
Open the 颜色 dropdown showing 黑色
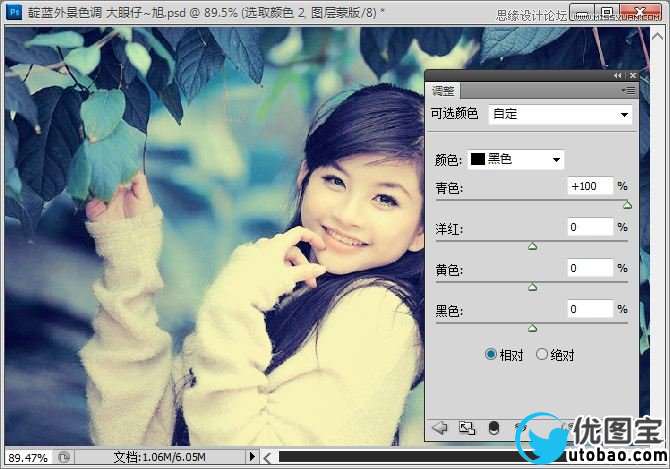coord(516,159)
